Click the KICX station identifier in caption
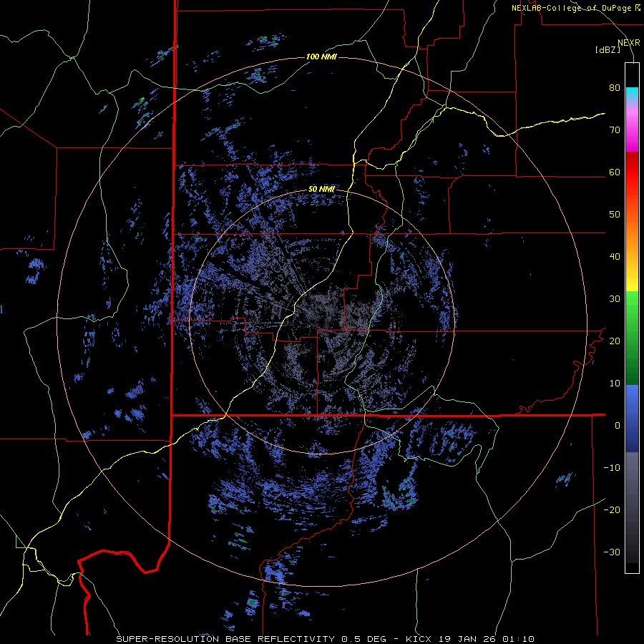Screen dimensions: 644x644 (420, 639)
